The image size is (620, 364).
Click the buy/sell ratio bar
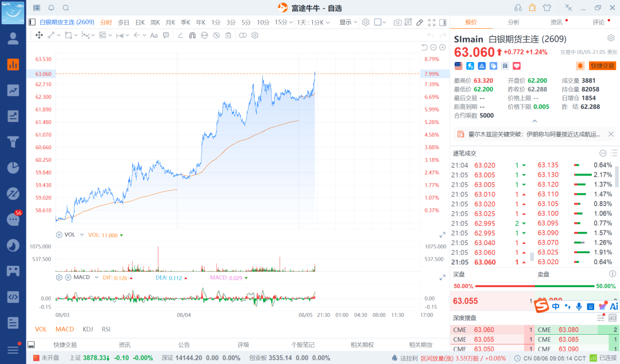click(x=534, y=286)
